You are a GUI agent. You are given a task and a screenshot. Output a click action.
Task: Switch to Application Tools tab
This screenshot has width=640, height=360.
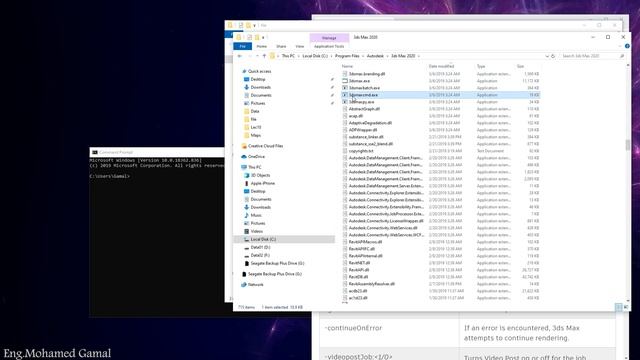(329, 47)
